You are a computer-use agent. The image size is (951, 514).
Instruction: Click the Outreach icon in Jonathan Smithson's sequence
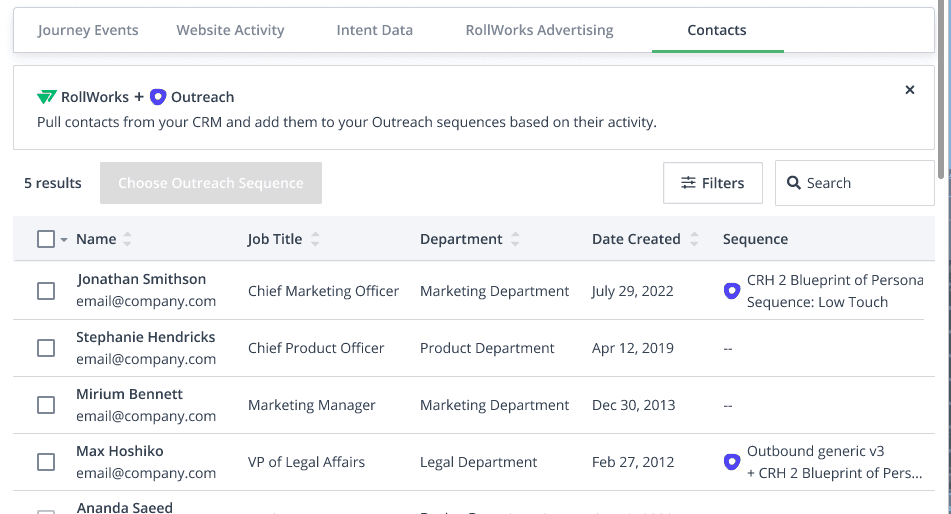pos(731,291)
